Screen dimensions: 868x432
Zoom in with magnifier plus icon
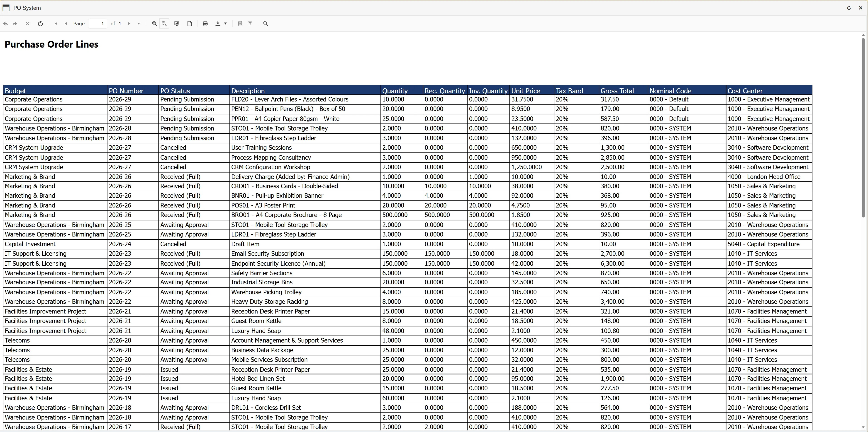pyautogui.click(x=154, y=24)
